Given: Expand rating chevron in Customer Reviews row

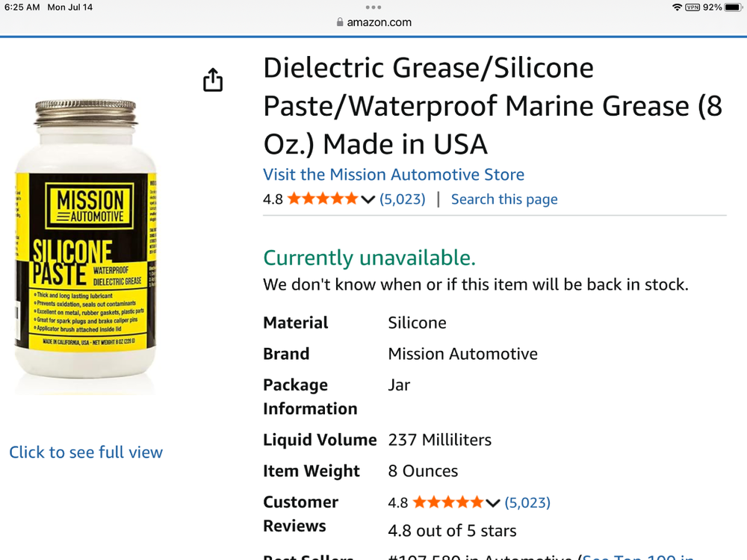Looking at the screenshot, I should [x=492, y=503].
